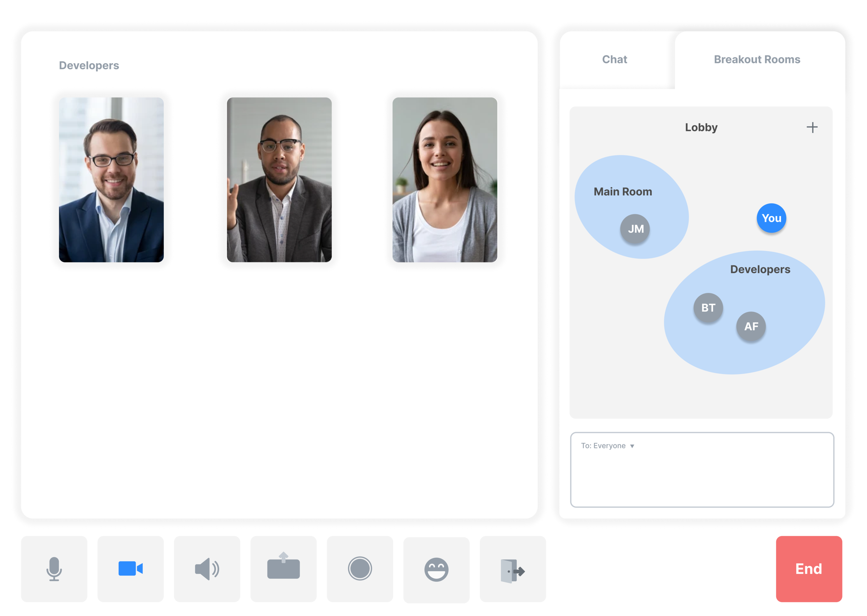
Task: Toggle the speaker audio button
Action: click(207, 569)
